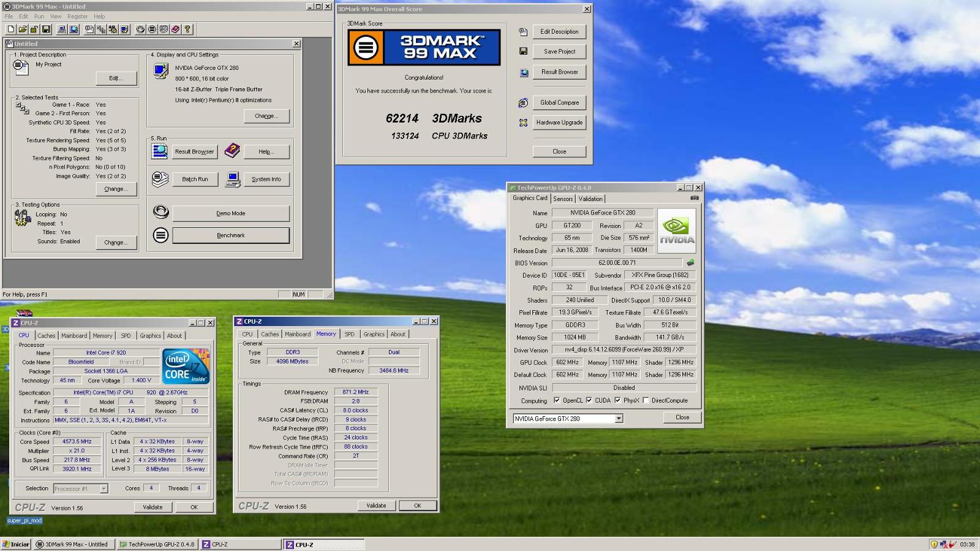980x551 pixels.
Task: Click the Iniciar start button on taskbar
Action: (x=16, y=544)
